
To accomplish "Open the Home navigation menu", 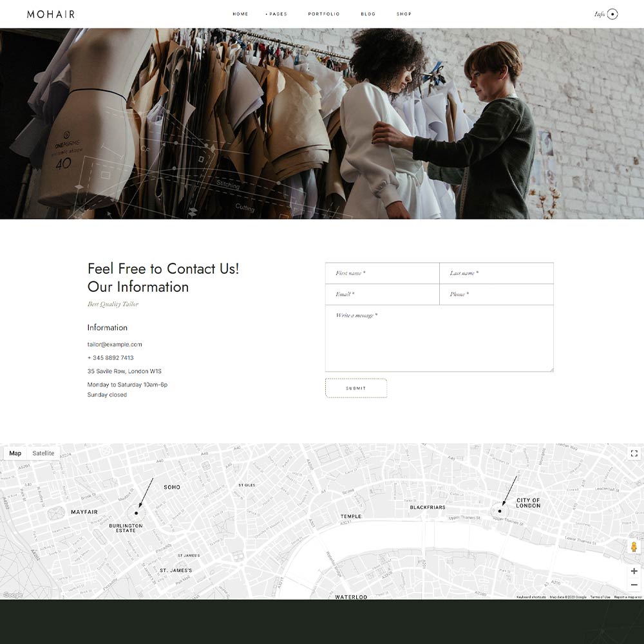I will [x=240, y=14].
